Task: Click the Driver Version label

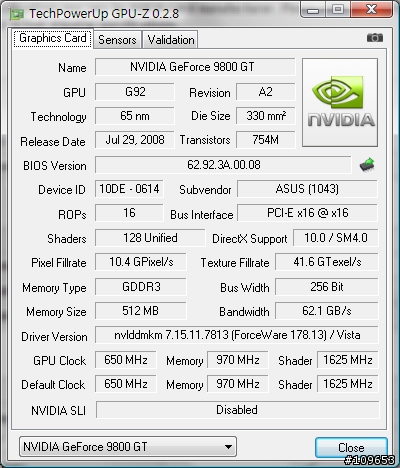Action: [54, 337]
